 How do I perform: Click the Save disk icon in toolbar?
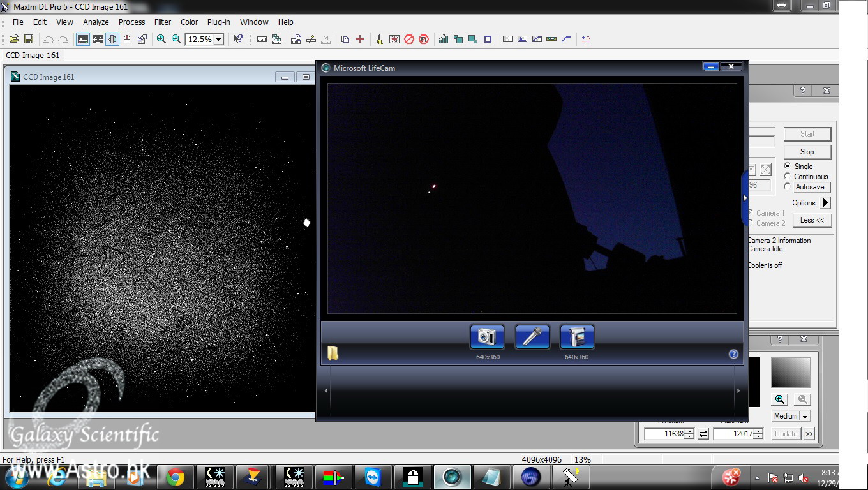tap(29, 40)
